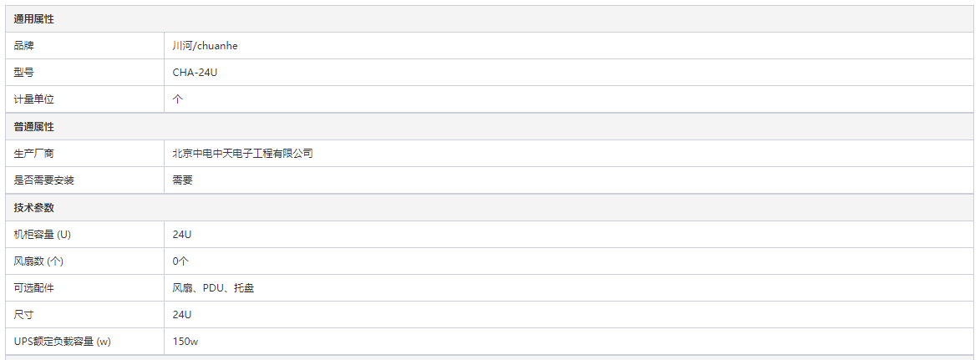Select the 可选配件 label cell
980x360 pixels.
coord(85,288)
